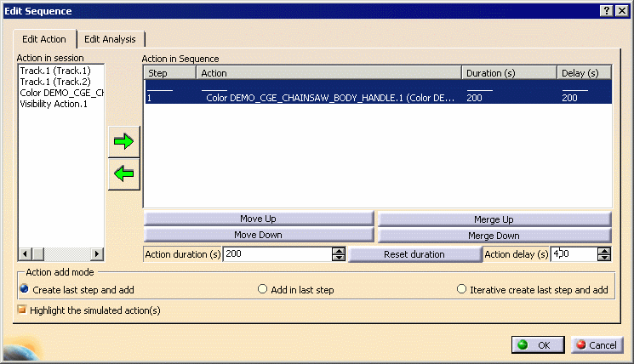Screen dimensions: 634x364
Task: Confirm the dialog with OK button
Action: pyautogui.click(x=537, y=344)
